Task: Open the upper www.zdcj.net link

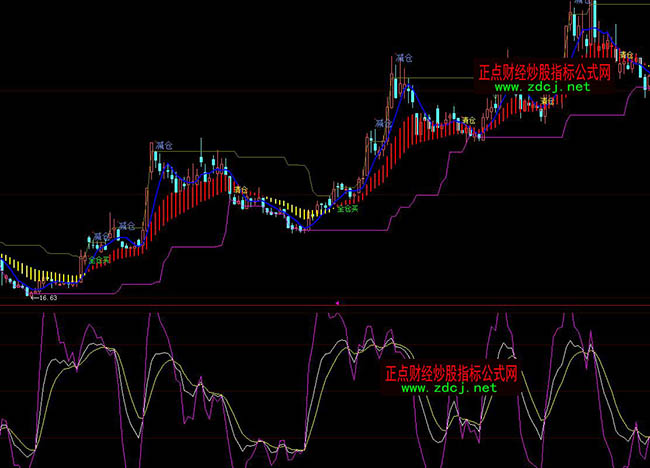Action: (x=541, y=87)
